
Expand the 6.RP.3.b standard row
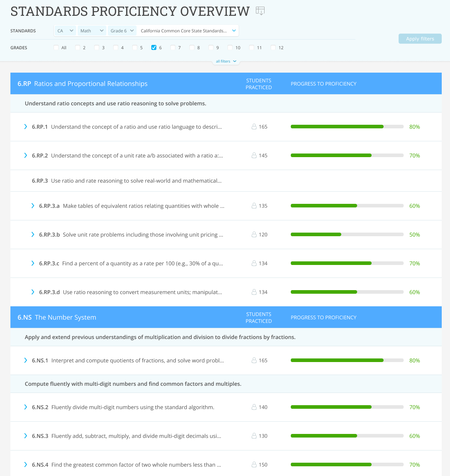tap(33, 234)
